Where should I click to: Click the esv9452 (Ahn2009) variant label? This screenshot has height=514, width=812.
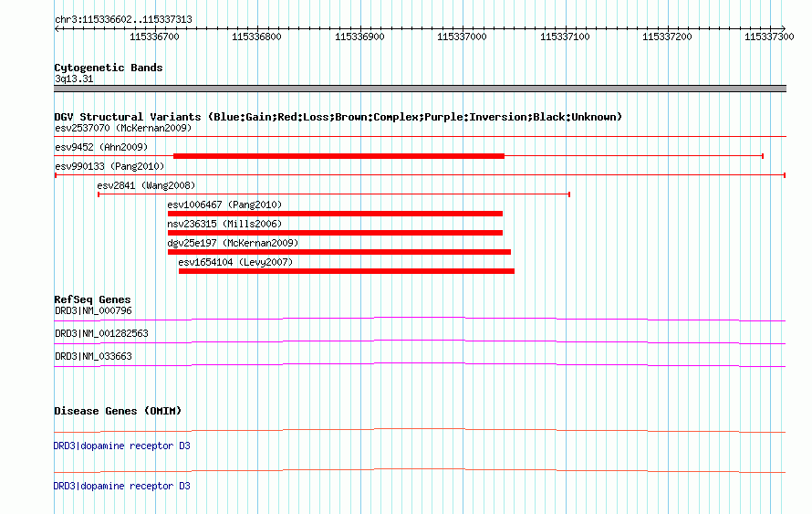click(x=101, y=147)
